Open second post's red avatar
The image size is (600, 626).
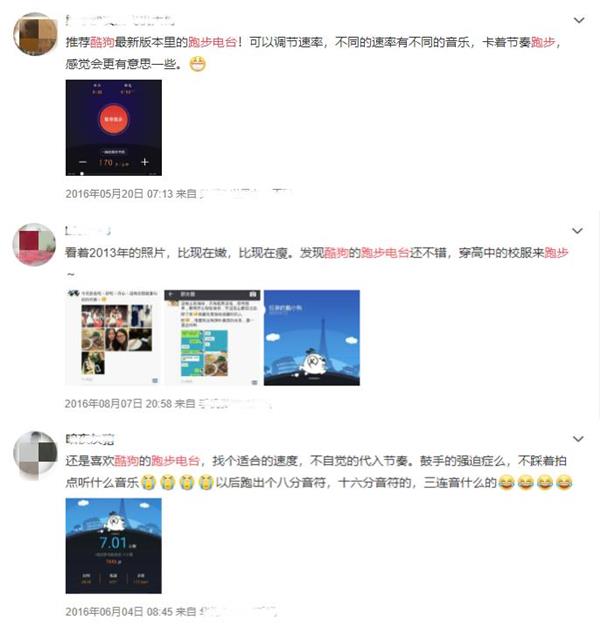point(34,244)
